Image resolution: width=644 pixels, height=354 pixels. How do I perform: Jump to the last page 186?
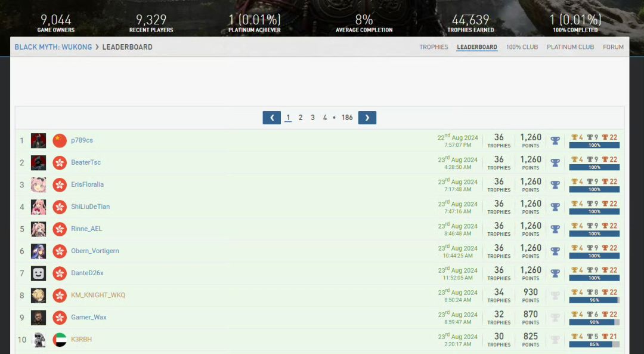pos(347,118)
